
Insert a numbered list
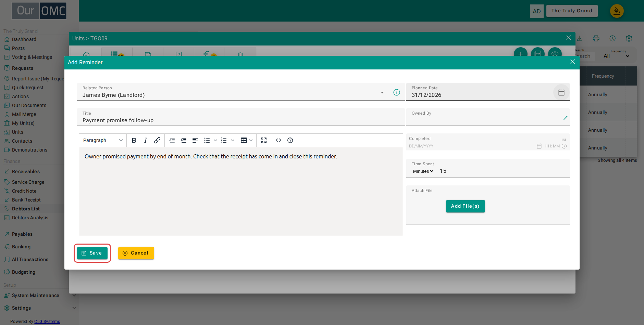[x=224, y=140]
